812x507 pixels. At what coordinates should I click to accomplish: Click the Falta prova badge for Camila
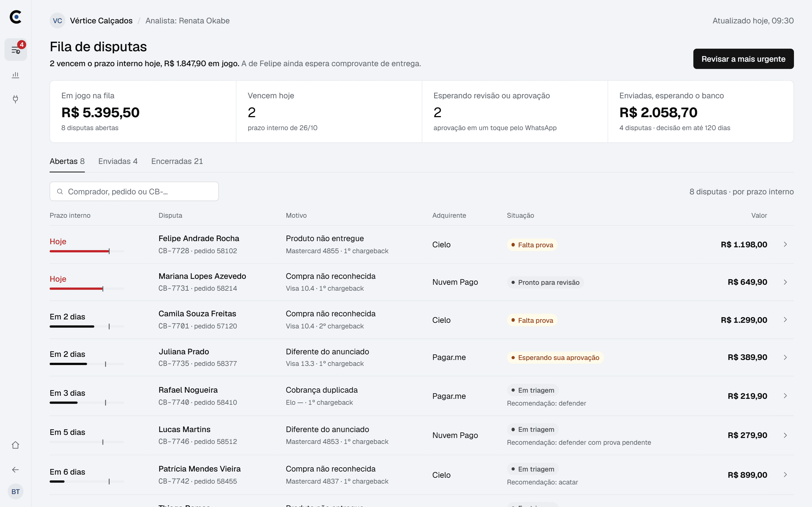click(532, 320)
